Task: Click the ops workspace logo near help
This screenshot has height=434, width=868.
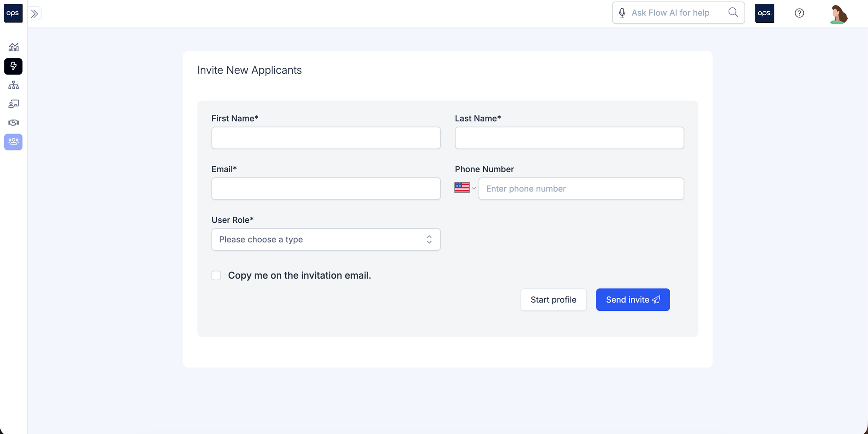Action: [765, 13]
